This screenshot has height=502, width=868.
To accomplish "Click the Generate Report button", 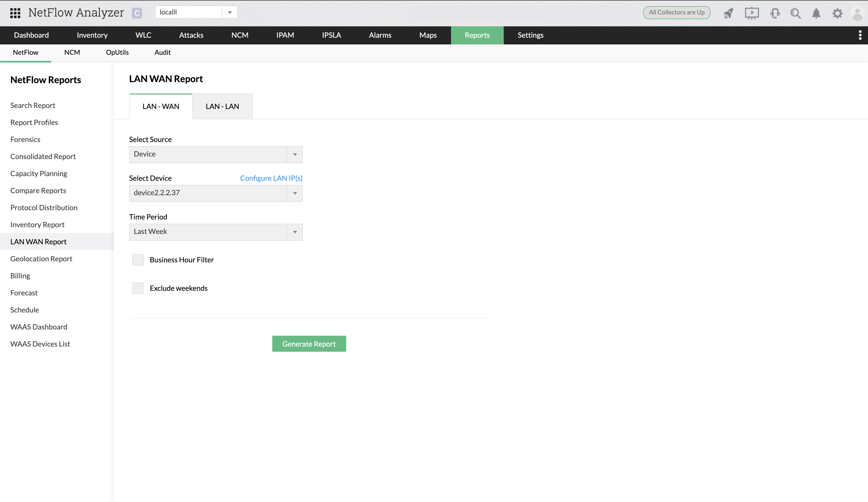I will click(x=309, y=344).
